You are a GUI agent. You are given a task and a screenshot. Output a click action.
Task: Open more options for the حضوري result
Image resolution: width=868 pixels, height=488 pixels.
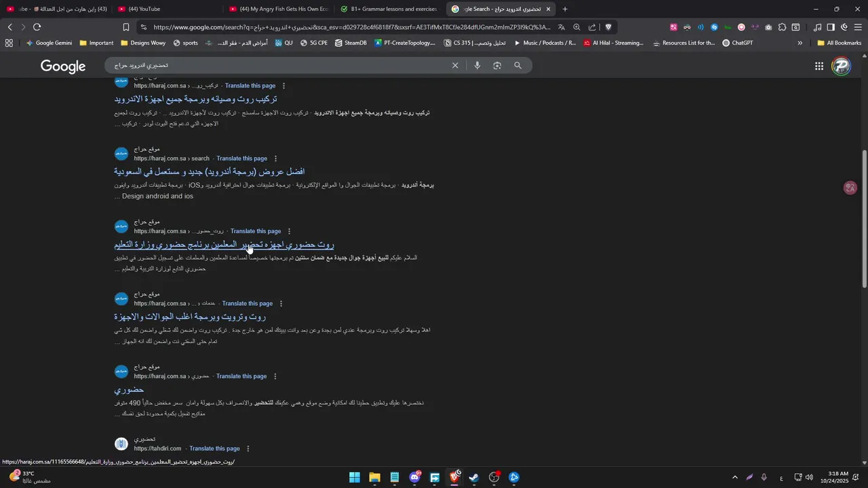[275, 376]
